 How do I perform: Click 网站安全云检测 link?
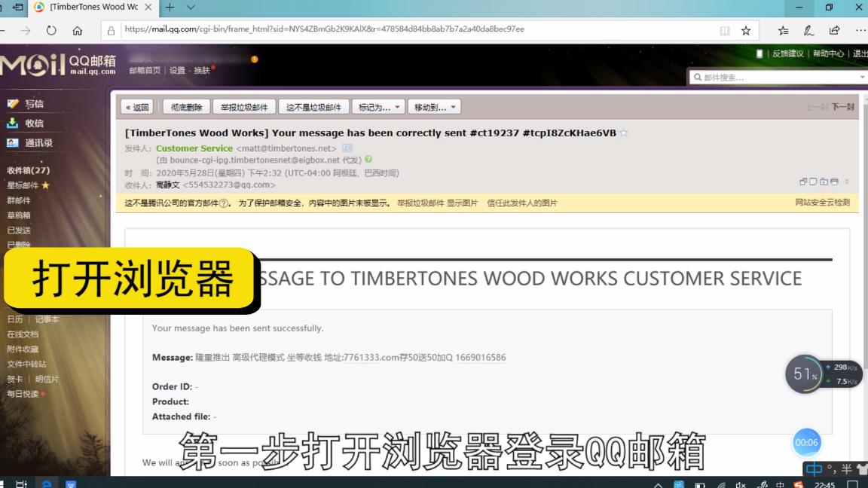pos(823,203)
